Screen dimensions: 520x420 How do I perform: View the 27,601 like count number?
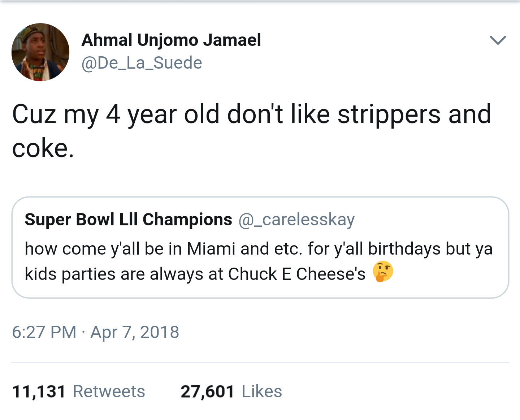click(207, 392)
